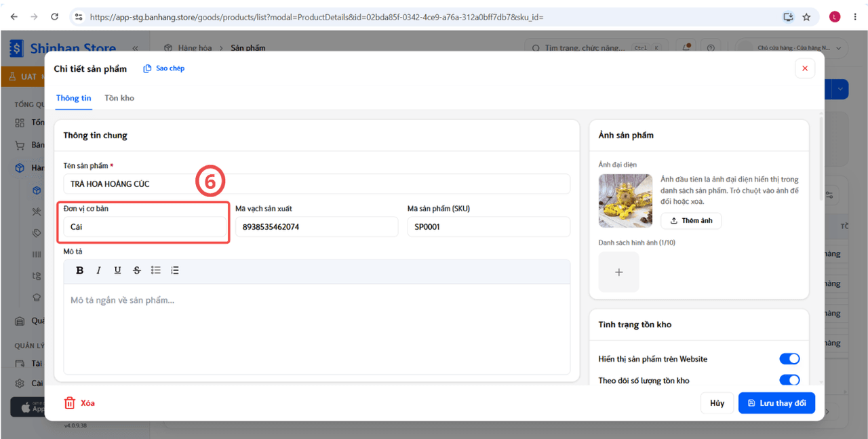The width and height of the screenshot is (868, 439).
Task: Click the 'Hủy' cancel button
Action: [x=717, y=403]
